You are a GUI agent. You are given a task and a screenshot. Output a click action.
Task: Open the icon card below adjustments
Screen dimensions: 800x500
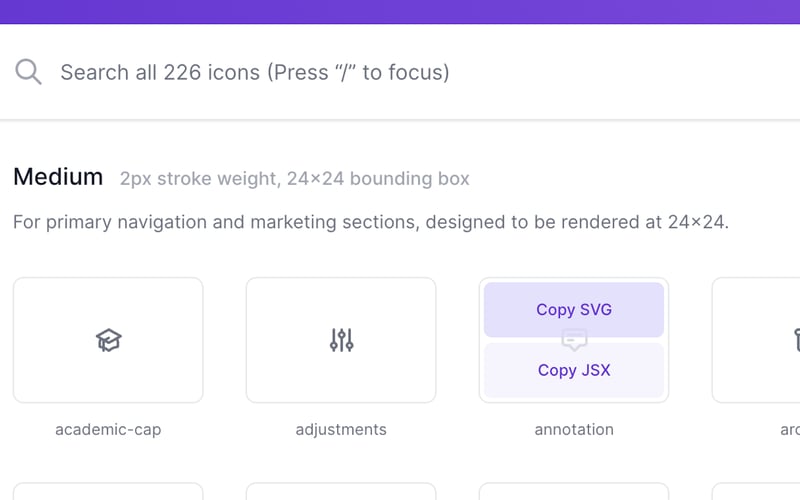(x=341, y=491)
